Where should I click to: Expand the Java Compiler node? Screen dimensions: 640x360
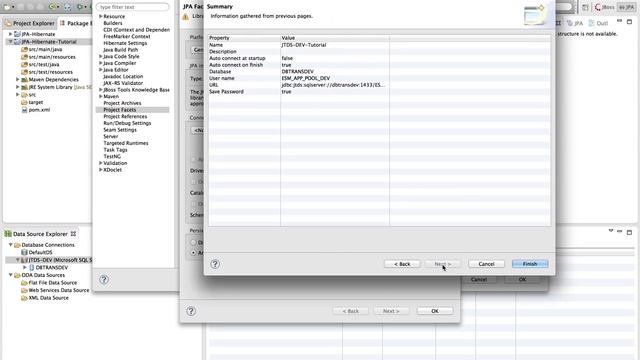point(100,63)
